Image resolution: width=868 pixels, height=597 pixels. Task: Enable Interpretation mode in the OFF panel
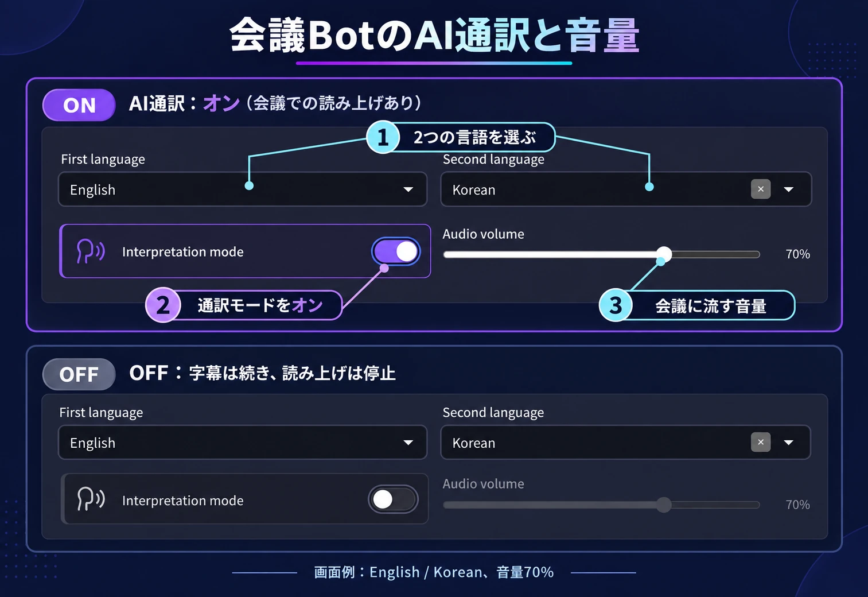coord(393,499)
